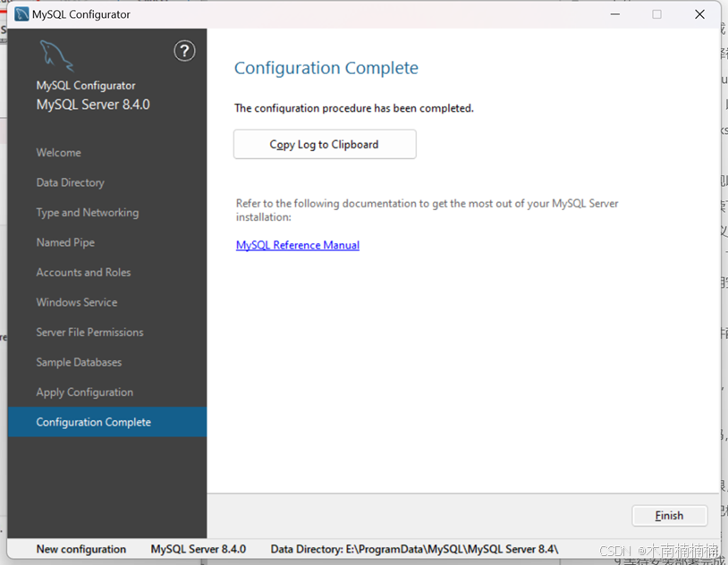
Task: Select the Windows Service step
Action: (x=77, y=302)
